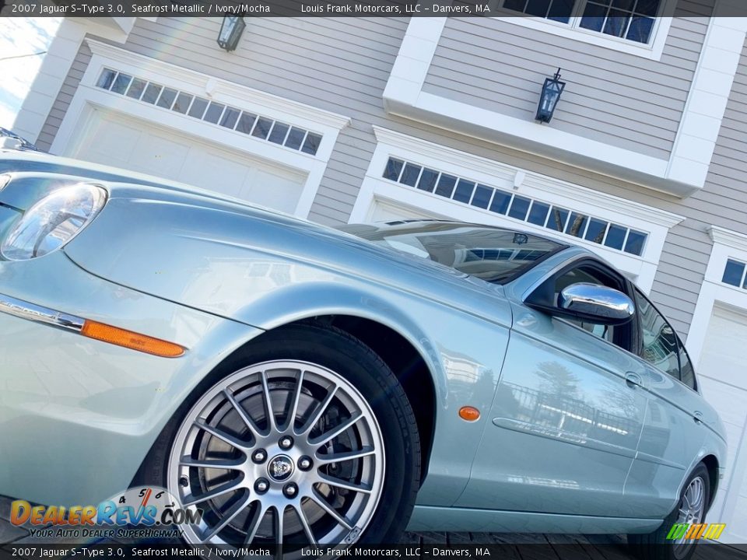The image size is (747, 560).
Task: Click top caption 'Louis Frank Motorcars, LLC - Danvers, MA'
Action: [x=395, y=8]
